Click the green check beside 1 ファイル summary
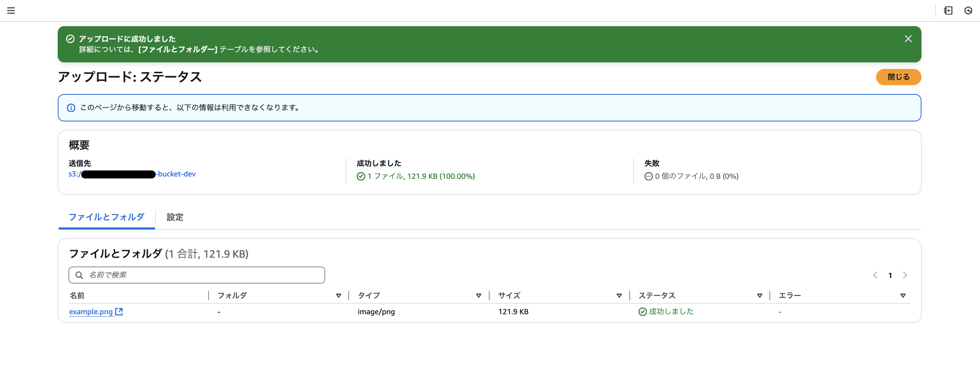Viewport: 980px width, 376px height. pos(361,176)
